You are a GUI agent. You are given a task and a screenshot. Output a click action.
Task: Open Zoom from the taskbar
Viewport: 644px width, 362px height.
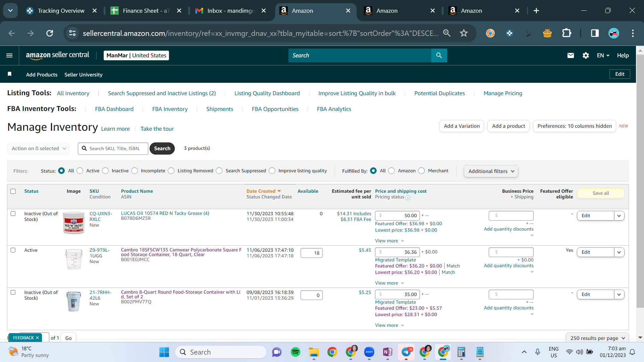[369, 352]
